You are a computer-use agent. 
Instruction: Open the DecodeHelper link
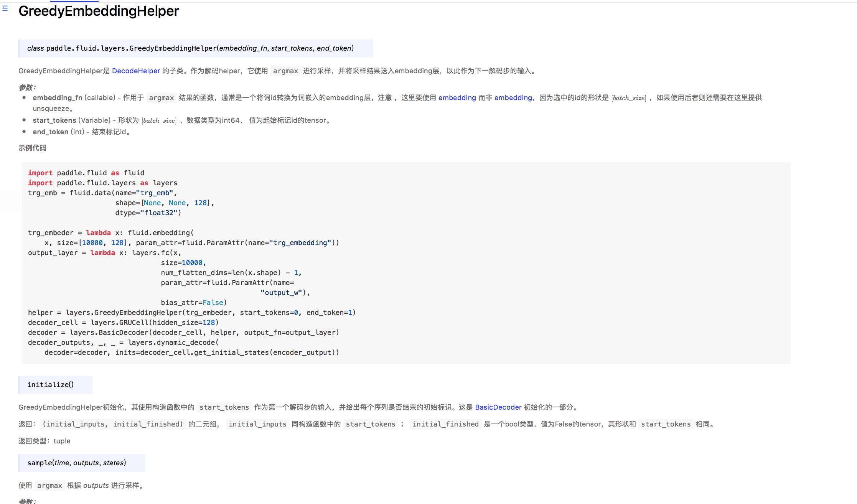pos(136,71)
